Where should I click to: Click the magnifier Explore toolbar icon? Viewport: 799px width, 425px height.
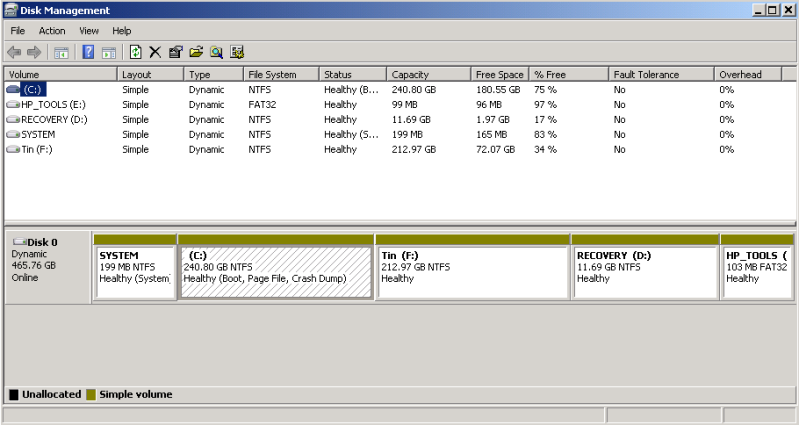click(x=216, y=52)
